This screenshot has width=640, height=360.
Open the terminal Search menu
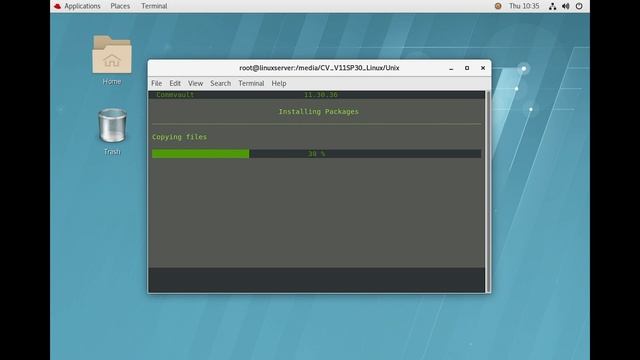[x=220, y=83]
